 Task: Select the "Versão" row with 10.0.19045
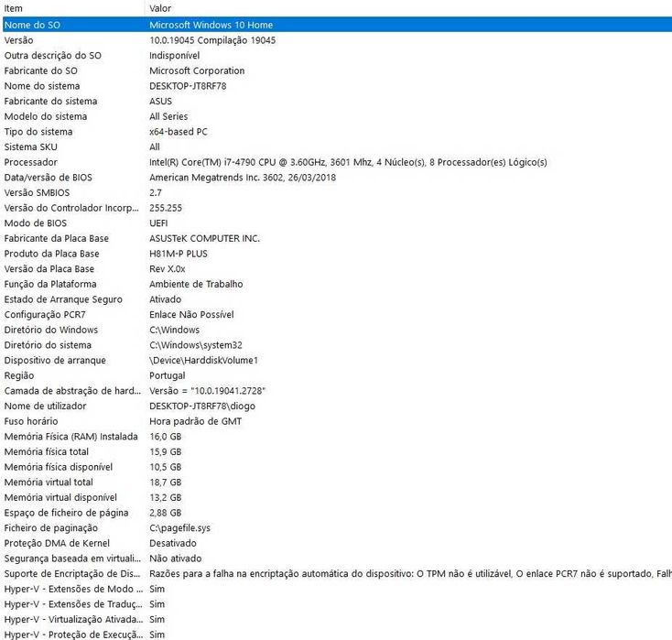point(337,40)
